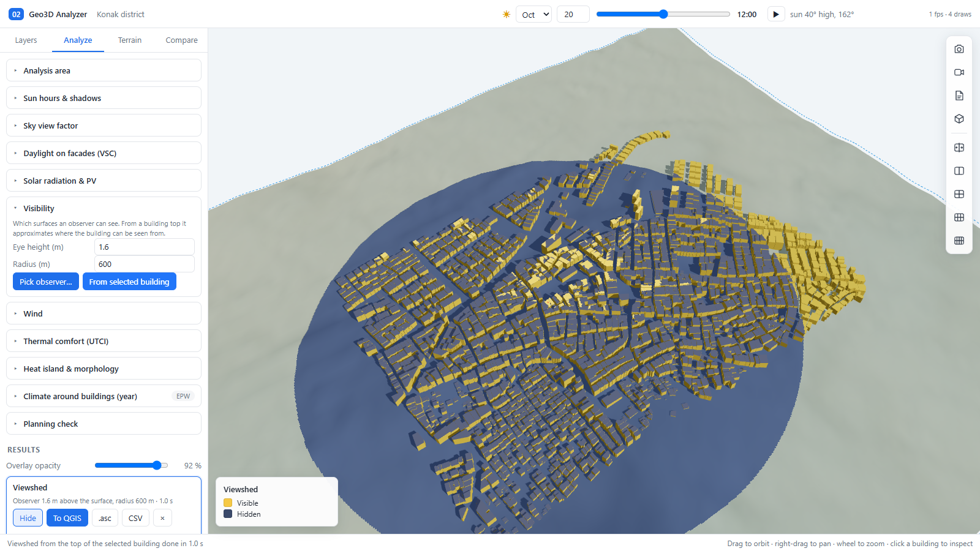
Task: Switch to six-pane grid layout
Action: (x=959, y=217)
